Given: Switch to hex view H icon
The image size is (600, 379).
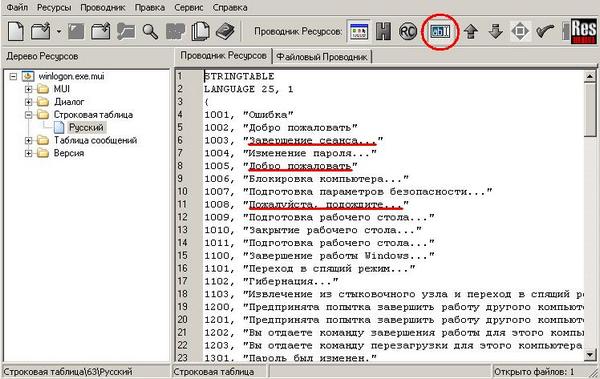Looking at the screenshot, I should 383,31.
